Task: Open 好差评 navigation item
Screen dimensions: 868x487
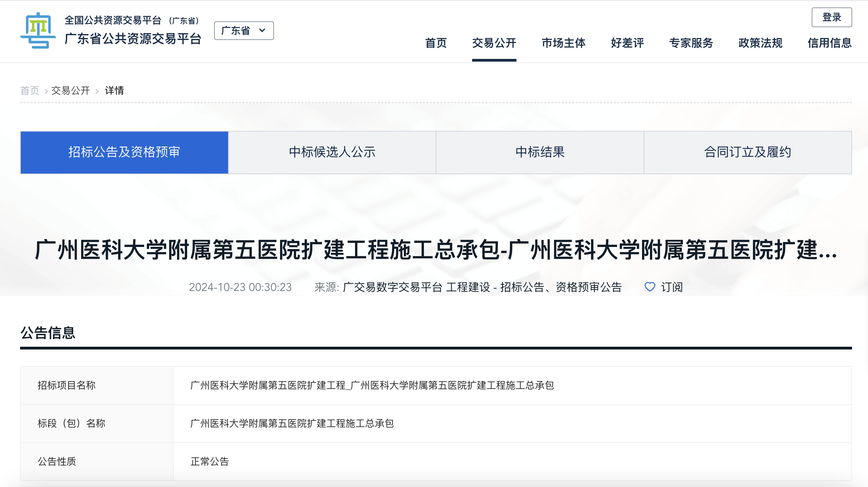Action: tap(627, 43)
